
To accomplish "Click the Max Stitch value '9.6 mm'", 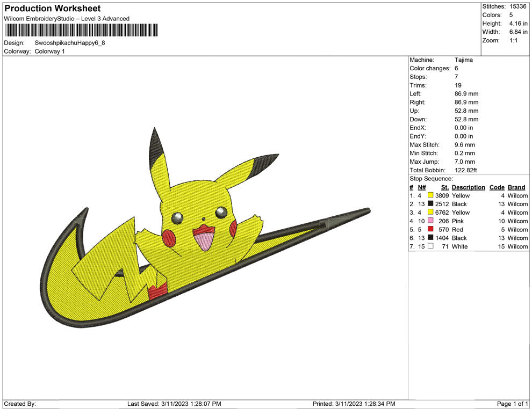I will coord(465,145).
